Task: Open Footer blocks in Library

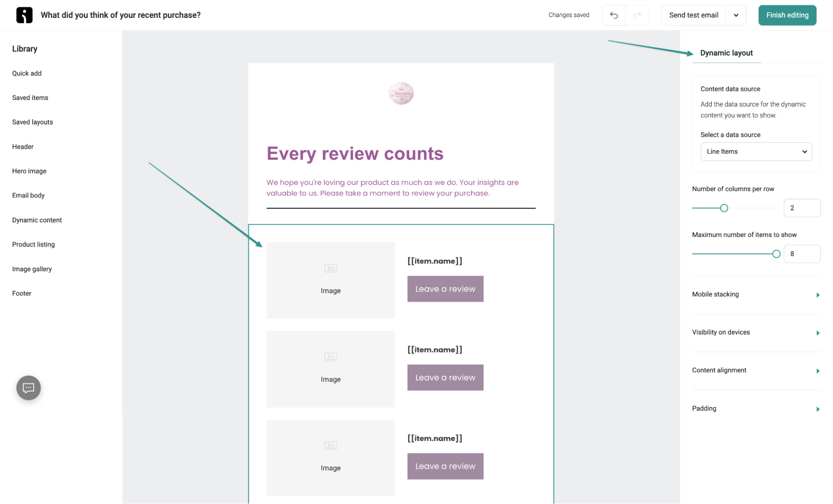Action: (x=22, y=294)
